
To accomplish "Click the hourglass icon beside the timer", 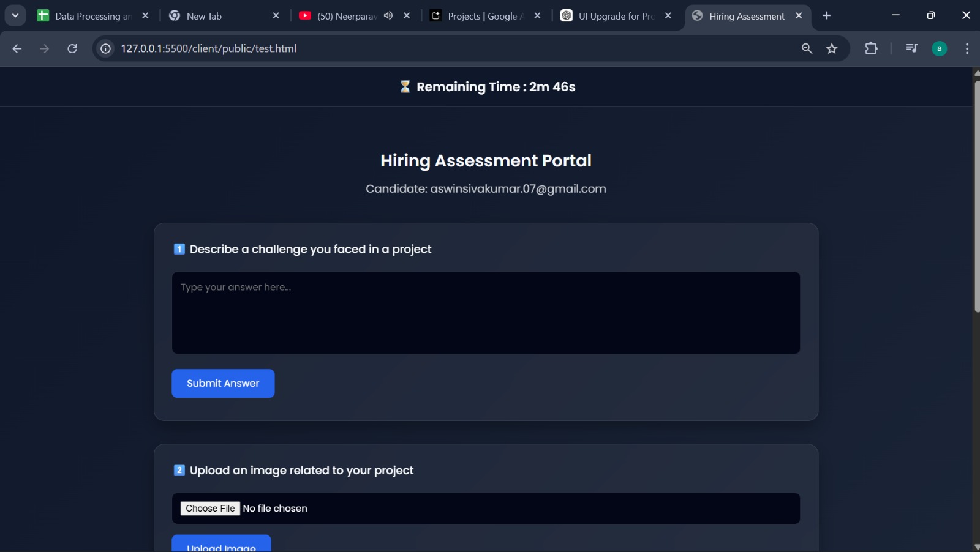I will (405, 87).
